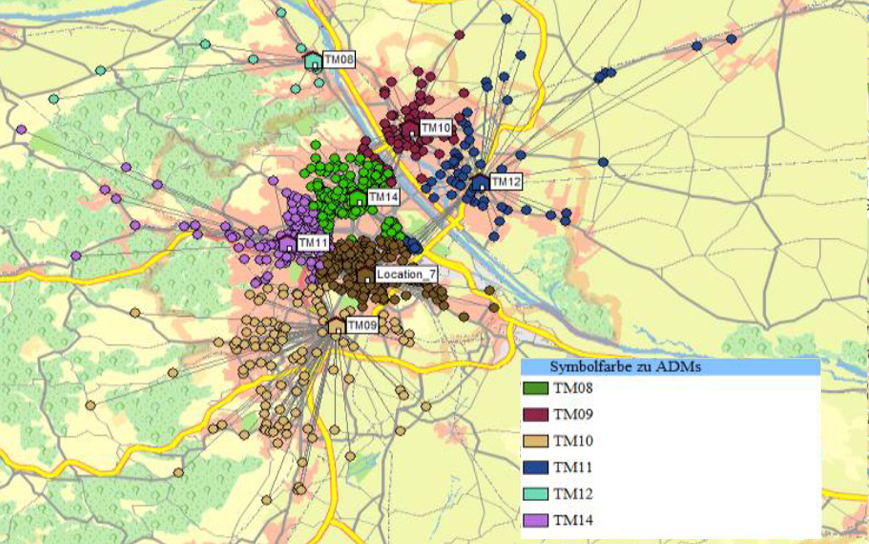Click the maroon TM09 legend swatch

(536, 414)
